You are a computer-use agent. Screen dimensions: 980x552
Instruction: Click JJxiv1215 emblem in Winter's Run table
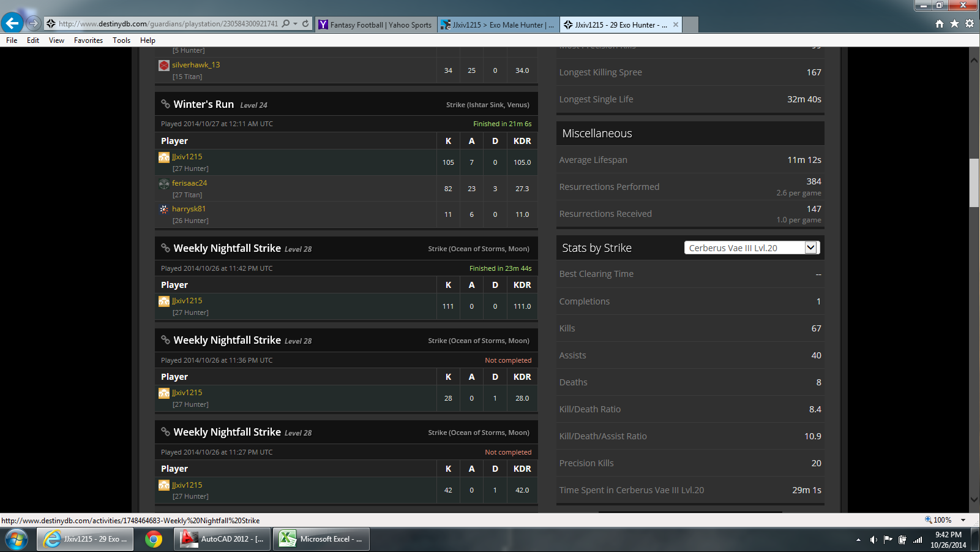pyautogui.click(x=164, y=157)
